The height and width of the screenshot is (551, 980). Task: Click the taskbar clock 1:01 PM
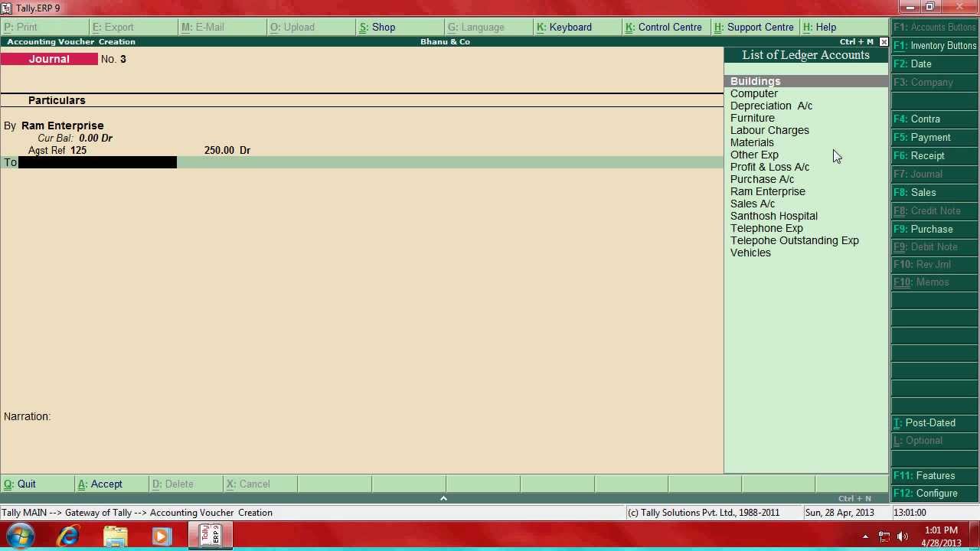(x=941, y=530)
